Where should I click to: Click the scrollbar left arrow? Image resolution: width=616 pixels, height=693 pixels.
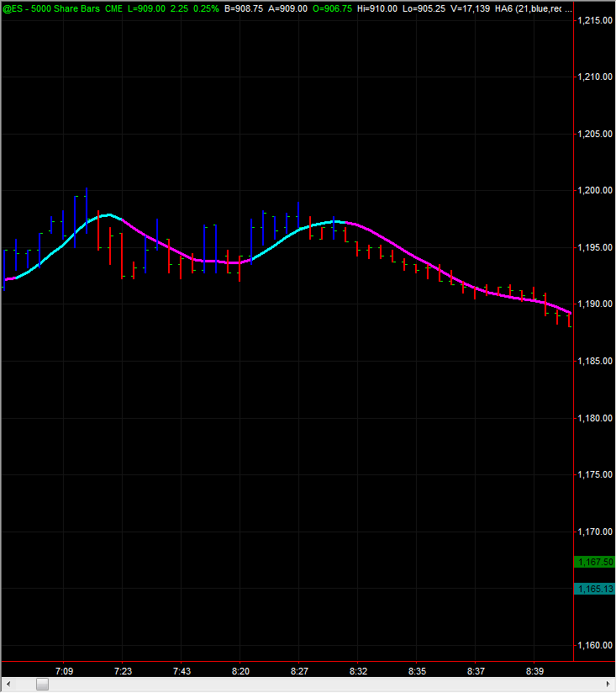pyautogui.click(x=8, y=684)
